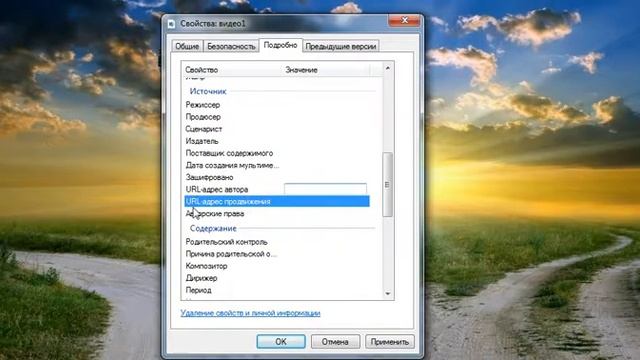Open the Безопасность tab

pyautogui.click(x=231, y=46)
